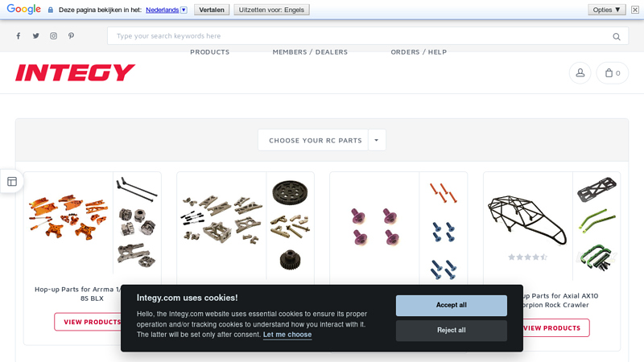Open the Orders / Help menu
Image resolution: width=644 pixels, height=362 pixels.
pyautogui.click(x=419, y=52)
